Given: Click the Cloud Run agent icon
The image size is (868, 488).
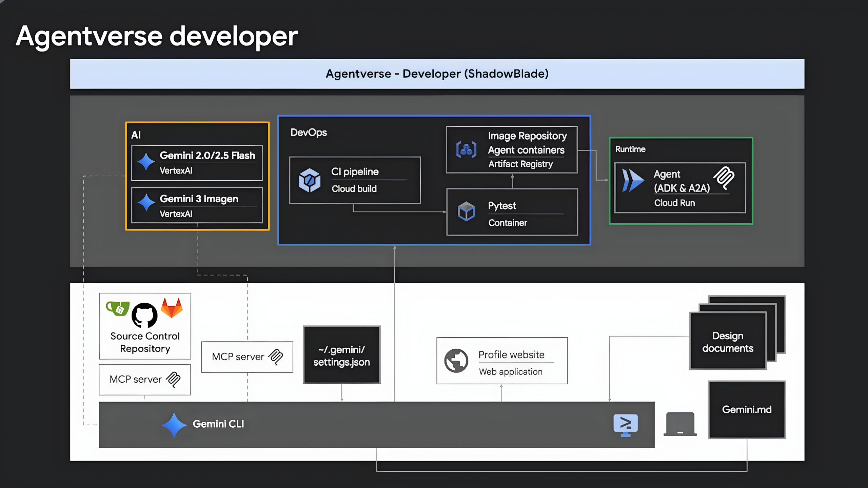Looking at the screenshot, I should click(633, 180).
